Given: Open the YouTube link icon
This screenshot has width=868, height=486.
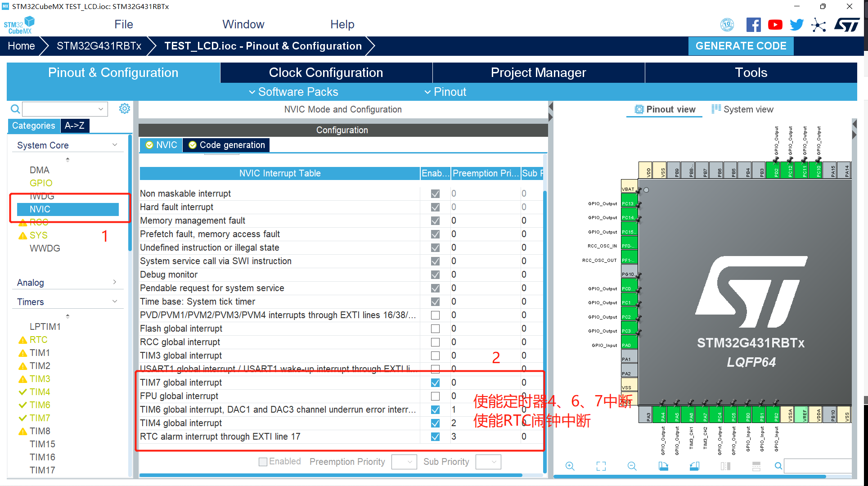Looking at the screenshot, I should (x=775, y=25).
